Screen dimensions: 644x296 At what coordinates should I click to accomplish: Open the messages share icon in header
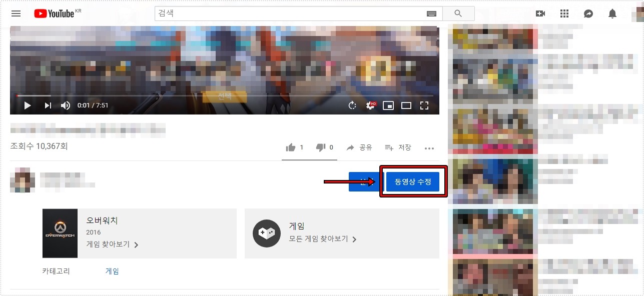click(x=588, y=13)
